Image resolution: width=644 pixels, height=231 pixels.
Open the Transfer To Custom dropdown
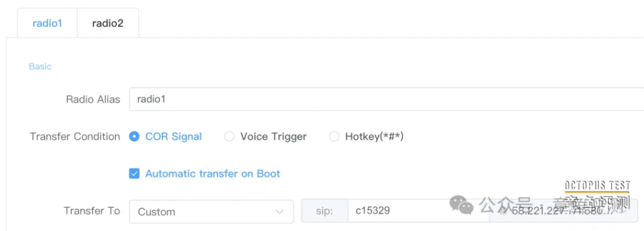pyautogui.click(x=211, y=211)
